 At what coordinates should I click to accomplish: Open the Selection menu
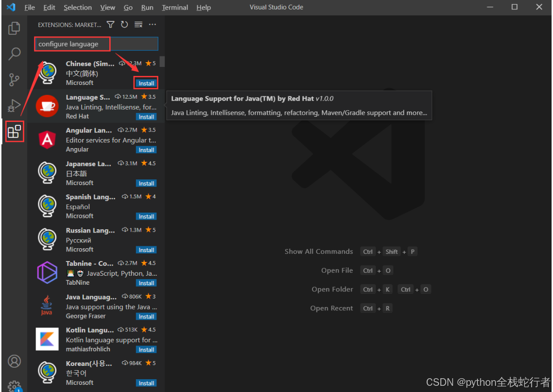(77, 8)
